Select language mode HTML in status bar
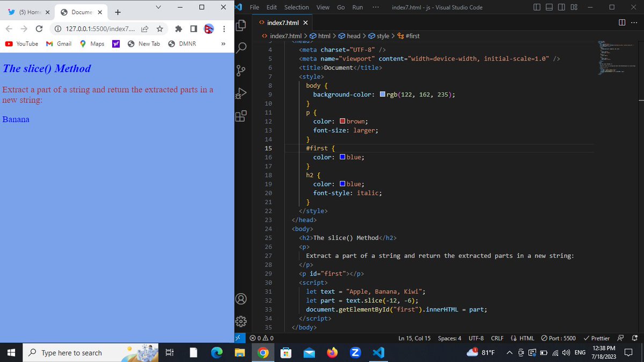Screen dimensions: 644x362 pyautogui.click(x=521, y=338)
